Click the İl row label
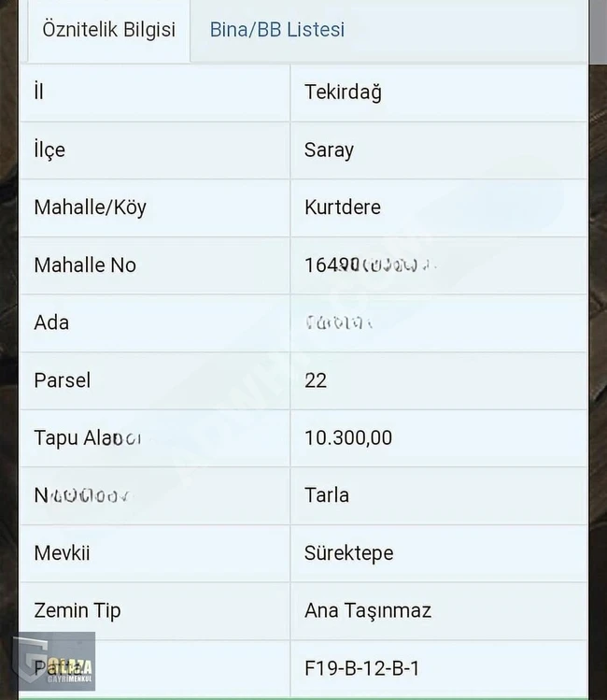Viewport: 607px width, 700px height. pos(39,92)
